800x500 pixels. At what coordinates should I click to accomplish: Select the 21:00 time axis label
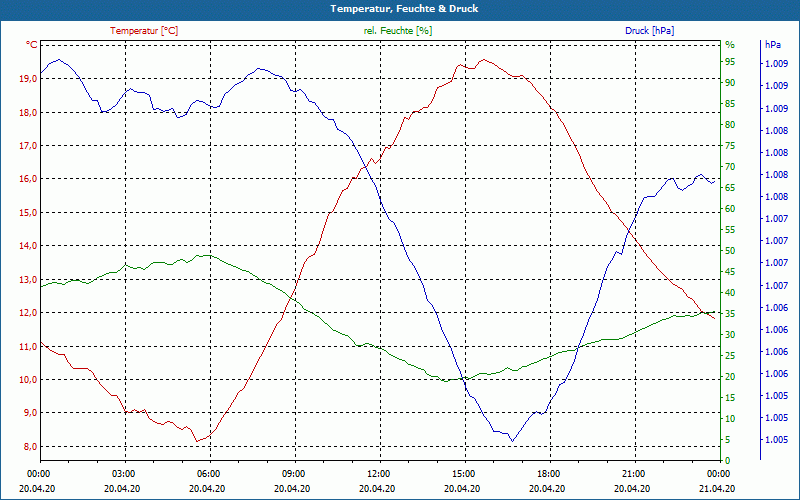(633, 473)
